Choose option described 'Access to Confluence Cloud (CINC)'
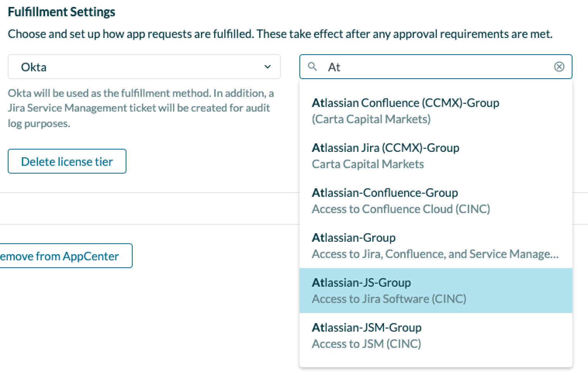 click(x=401, y=209)
